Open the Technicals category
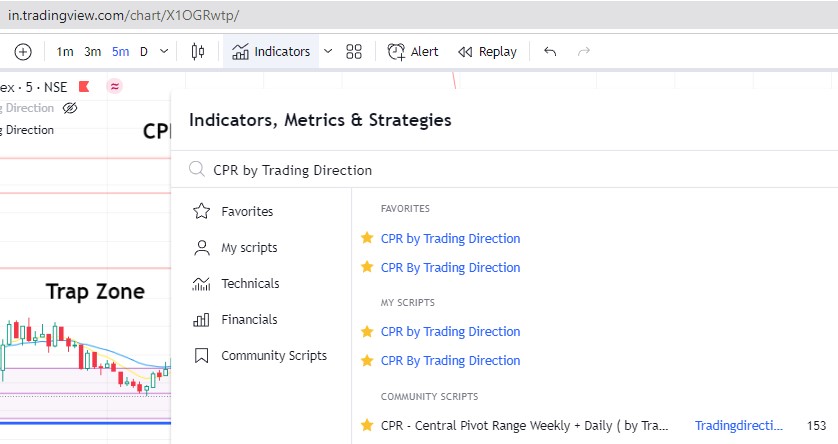The width and height of the screenshot is (838, 444). pos(250,284)
